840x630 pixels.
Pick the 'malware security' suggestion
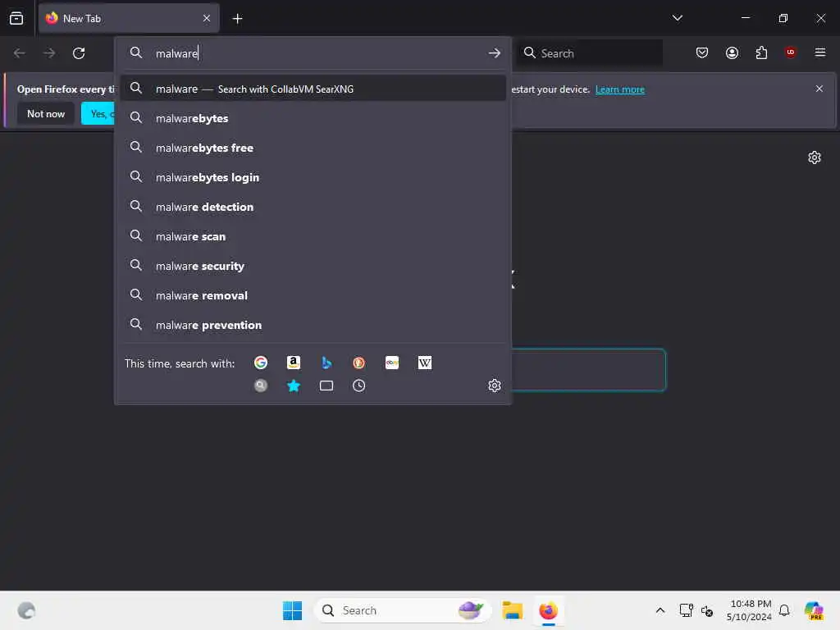pyautogui.click(x=313, y=266)
